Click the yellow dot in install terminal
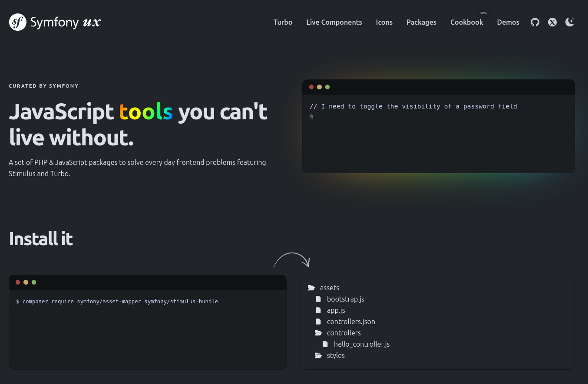 click(26, 282)
